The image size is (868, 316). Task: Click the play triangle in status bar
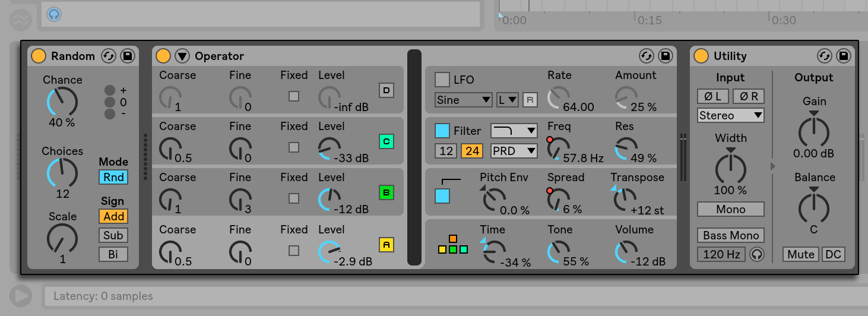point(21,296)
